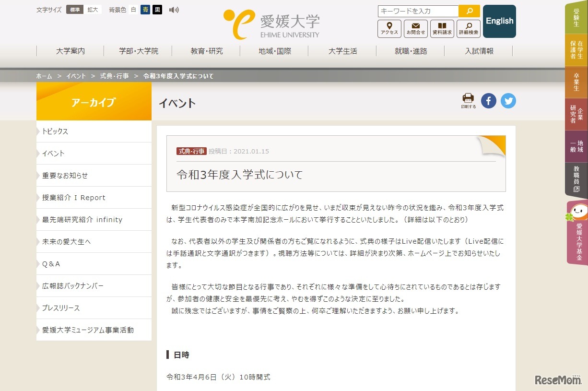
Task: Switch to the English site
Action: click(499, 21)
